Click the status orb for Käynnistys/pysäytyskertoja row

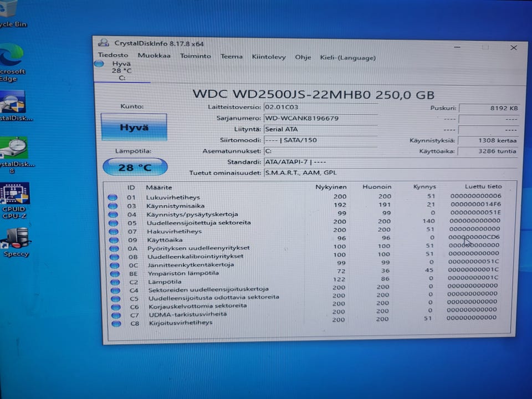click(x=113, y=214)
